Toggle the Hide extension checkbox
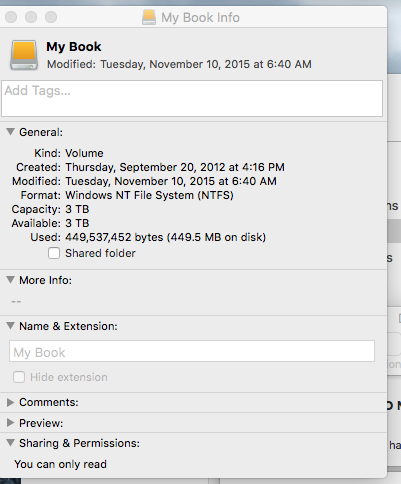 [19, 377]
